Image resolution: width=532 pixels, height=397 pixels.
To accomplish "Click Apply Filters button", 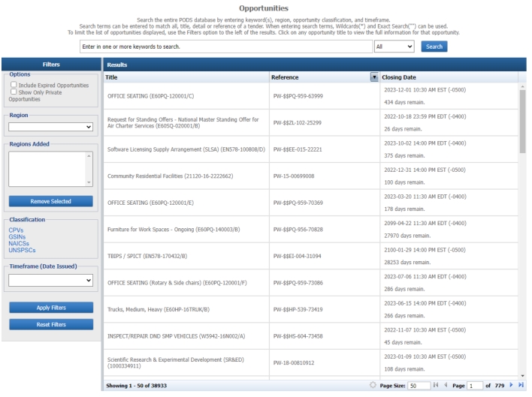I will 51,308.
